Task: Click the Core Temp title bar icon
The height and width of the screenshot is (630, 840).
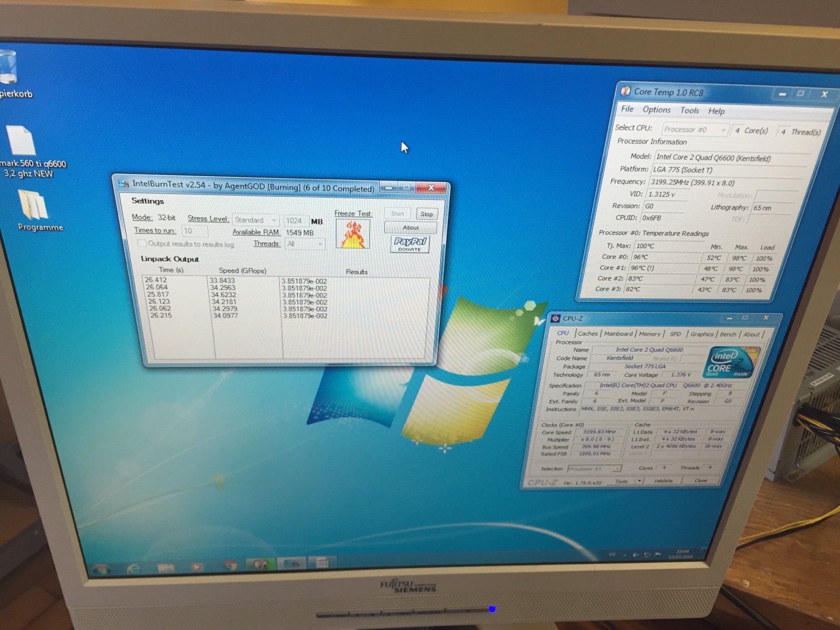Action: (626, 91)
